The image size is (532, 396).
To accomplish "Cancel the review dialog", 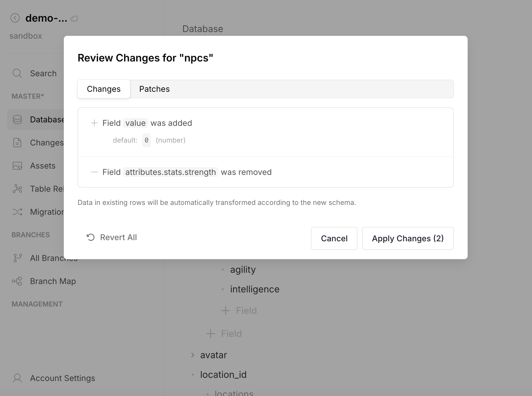I will (x=334, y=238).
